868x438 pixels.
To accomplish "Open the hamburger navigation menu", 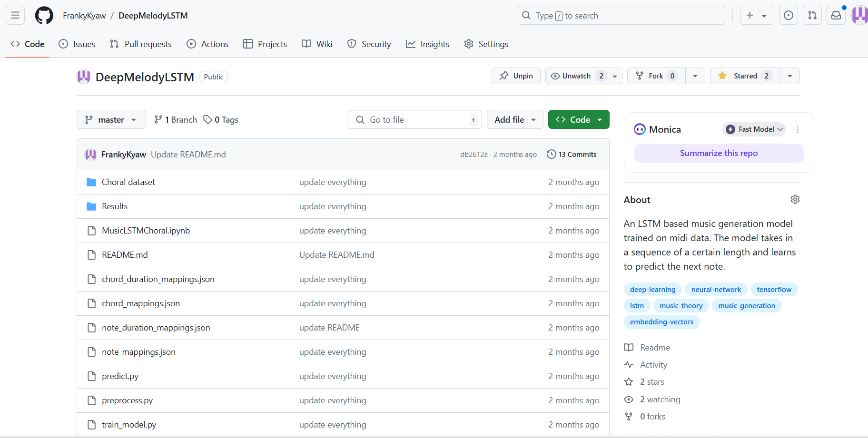I will 15,15.
